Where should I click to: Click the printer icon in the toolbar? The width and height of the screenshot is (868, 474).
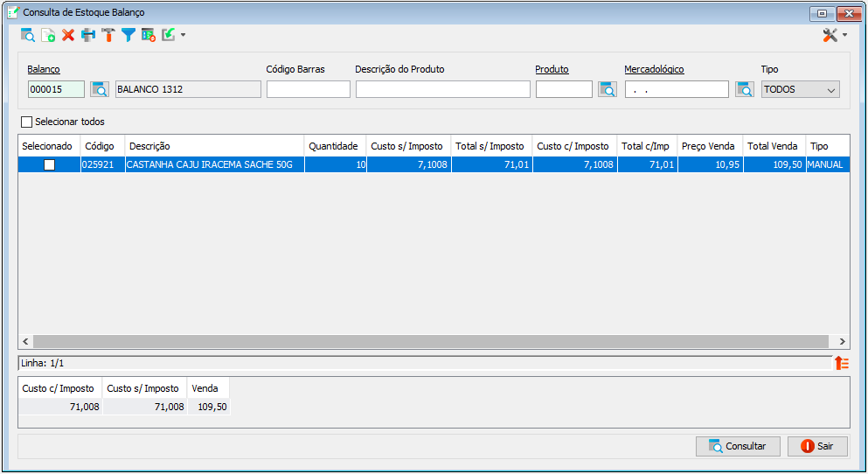coord(88,36)
